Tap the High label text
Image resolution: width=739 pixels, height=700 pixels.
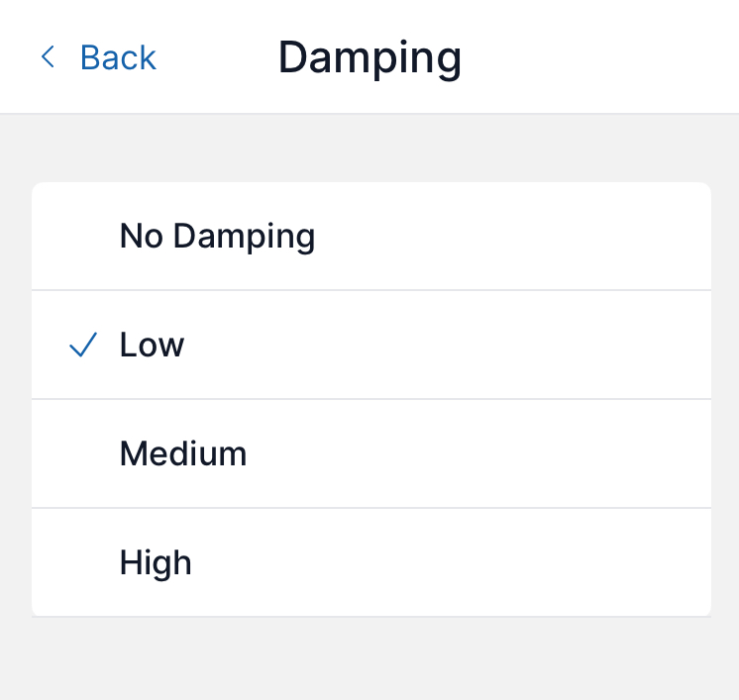[156, 562]
